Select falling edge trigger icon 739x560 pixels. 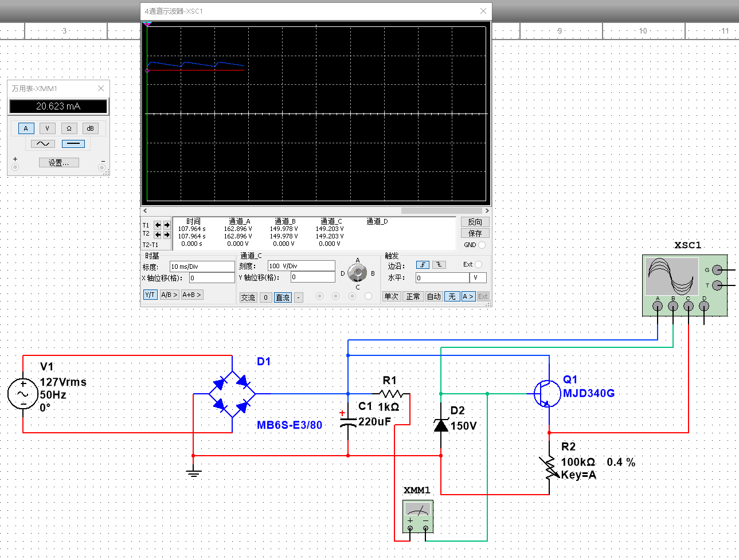pyautogui.click(x=439, y=265)
